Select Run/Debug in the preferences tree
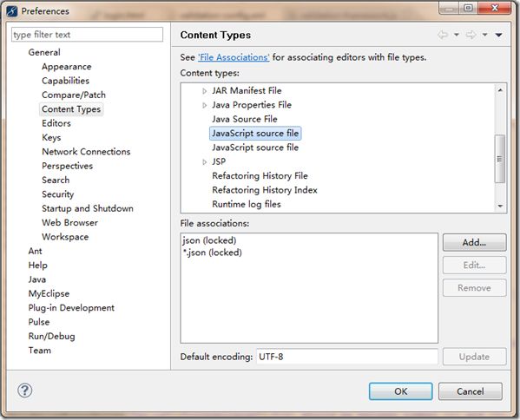Image resolution: width=520 pixels, height=420 pixels. coord(51,336)
